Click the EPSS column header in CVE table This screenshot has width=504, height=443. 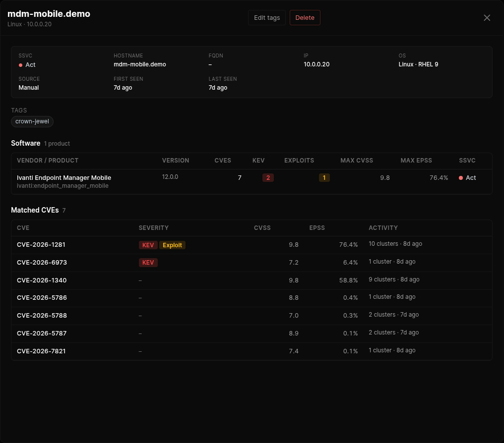click(x=317, y=228)
